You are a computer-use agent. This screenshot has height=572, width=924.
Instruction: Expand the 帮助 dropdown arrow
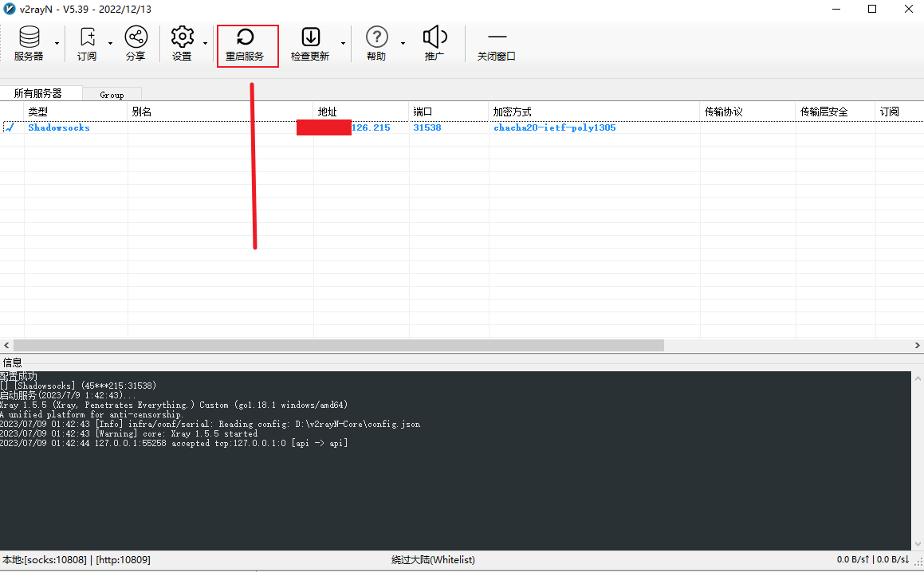403,44
